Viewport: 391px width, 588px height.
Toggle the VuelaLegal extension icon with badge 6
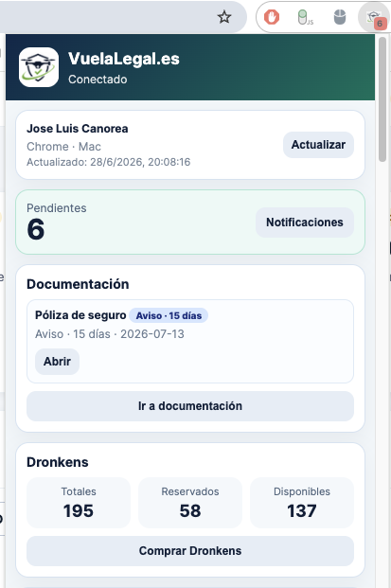[375, 18]
